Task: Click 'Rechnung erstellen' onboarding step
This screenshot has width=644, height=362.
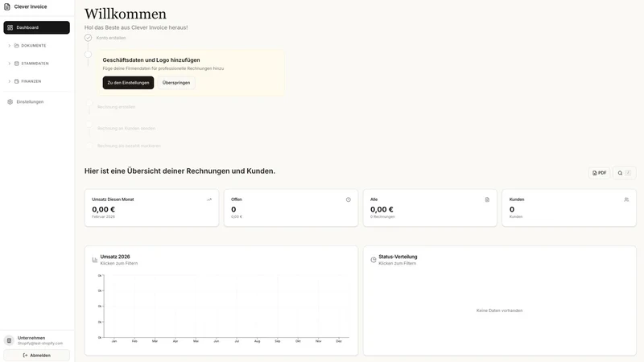Action: click(116, 107)
